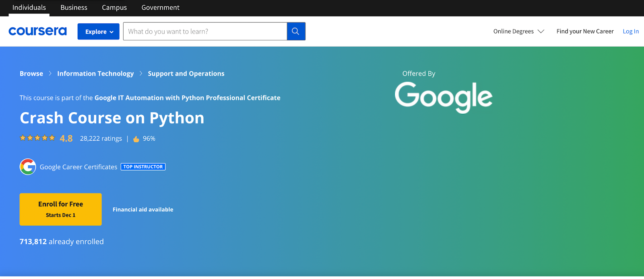Open the Explore dropdown menu
This screenshot has width=644, height=279.
(99, 31)
